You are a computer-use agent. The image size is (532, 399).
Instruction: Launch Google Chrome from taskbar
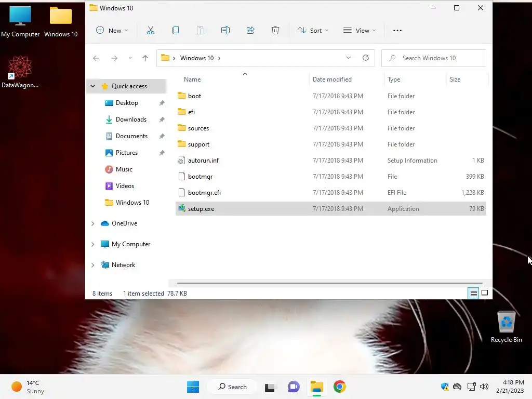[x=340, y=387]
